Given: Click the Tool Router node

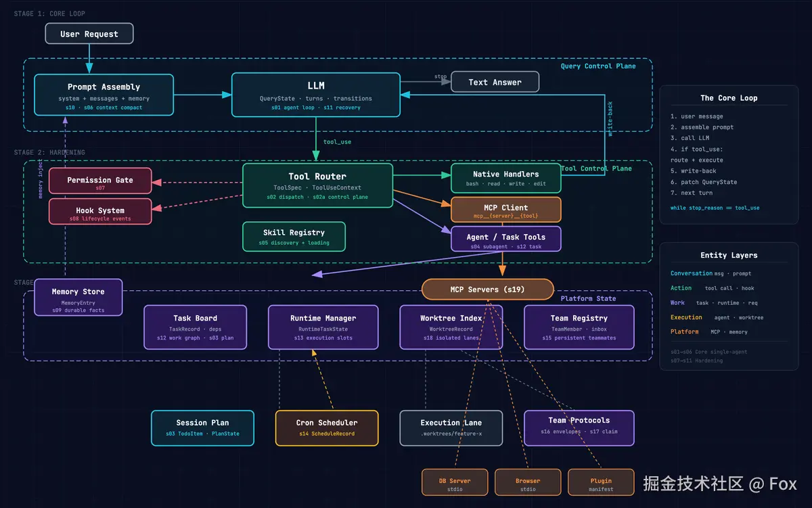Looking at the screenshot, I should (317, 185).
